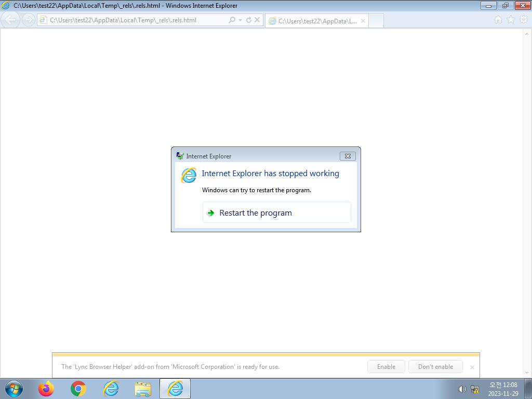Open the Home page icon

[x=498, y=20]
